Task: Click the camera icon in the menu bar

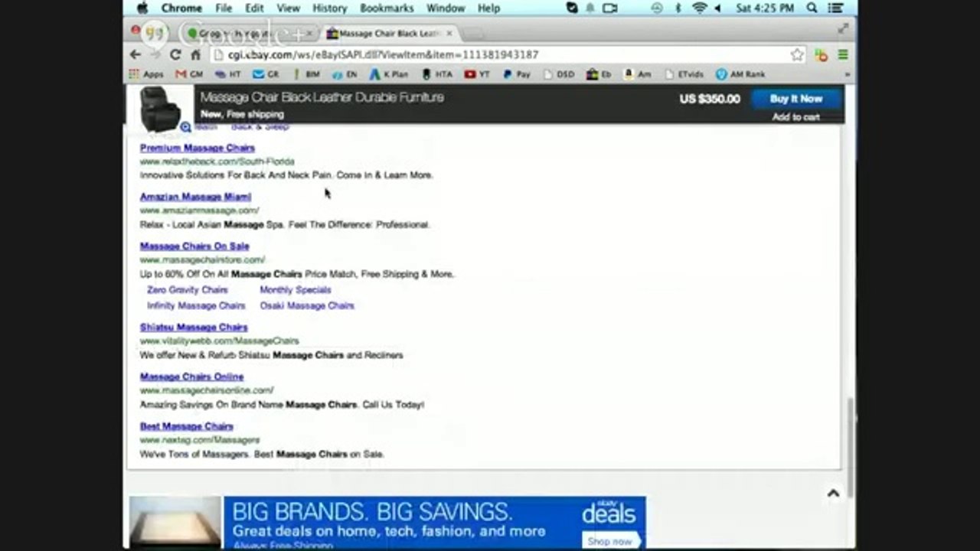Action: pyautogui.click(x=610, y=8)
